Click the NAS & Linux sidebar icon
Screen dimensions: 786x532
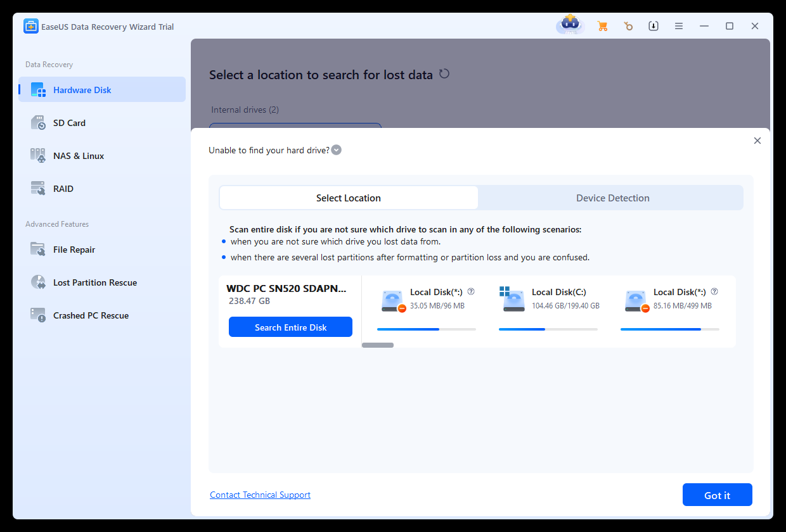(x=39, y=156)
